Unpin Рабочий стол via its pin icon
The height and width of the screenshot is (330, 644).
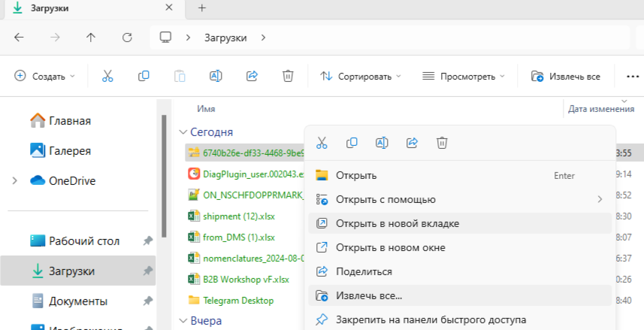coord(148,241)
